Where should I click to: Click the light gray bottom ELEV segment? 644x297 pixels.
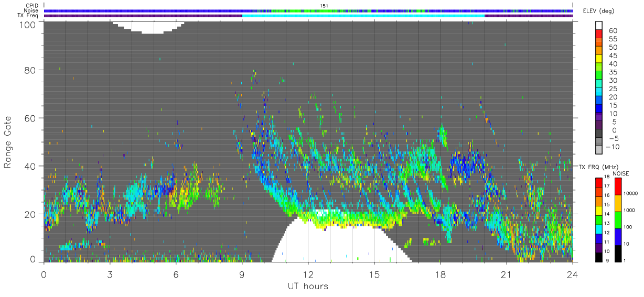[599, 150]
